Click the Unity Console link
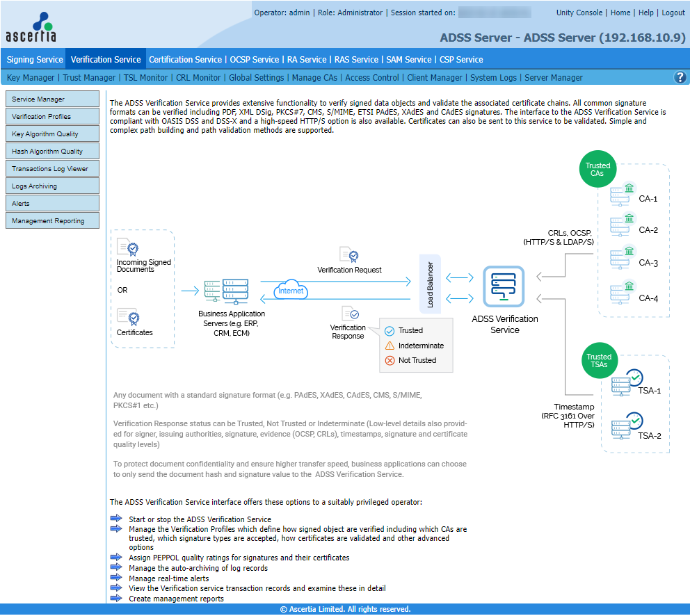This screenshot has width=690, height=616. (x=579, y=13)
